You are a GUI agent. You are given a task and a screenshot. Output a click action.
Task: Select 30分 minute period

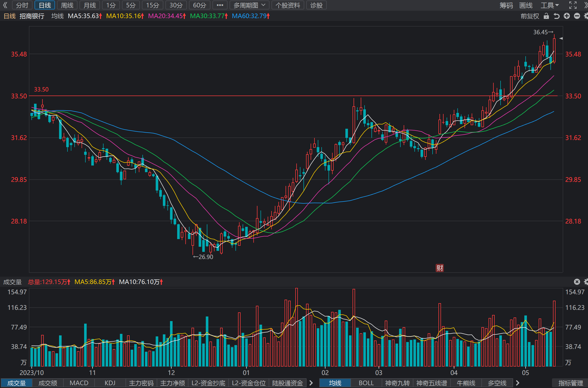[176, 5]
